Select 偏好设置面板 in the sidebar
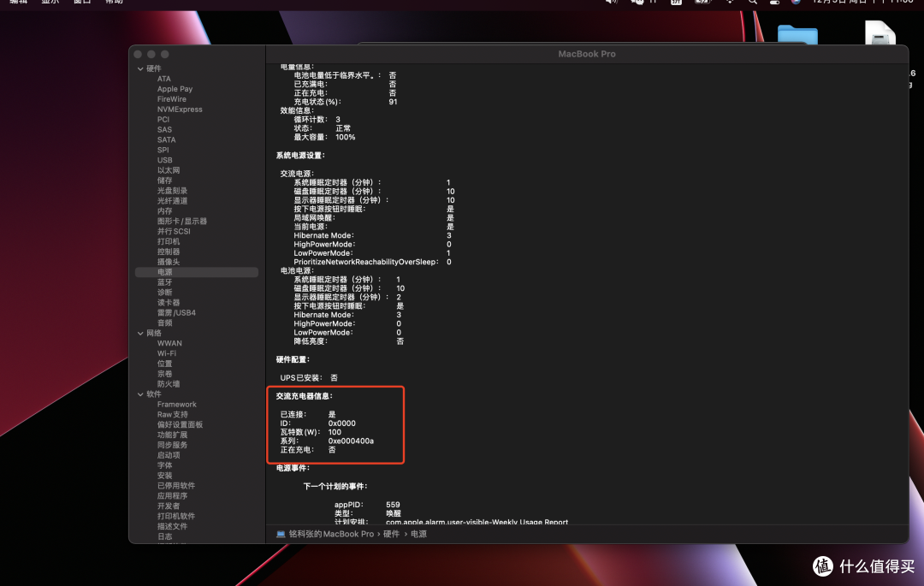Screen dimensions: 924x586 pos(180,424)
